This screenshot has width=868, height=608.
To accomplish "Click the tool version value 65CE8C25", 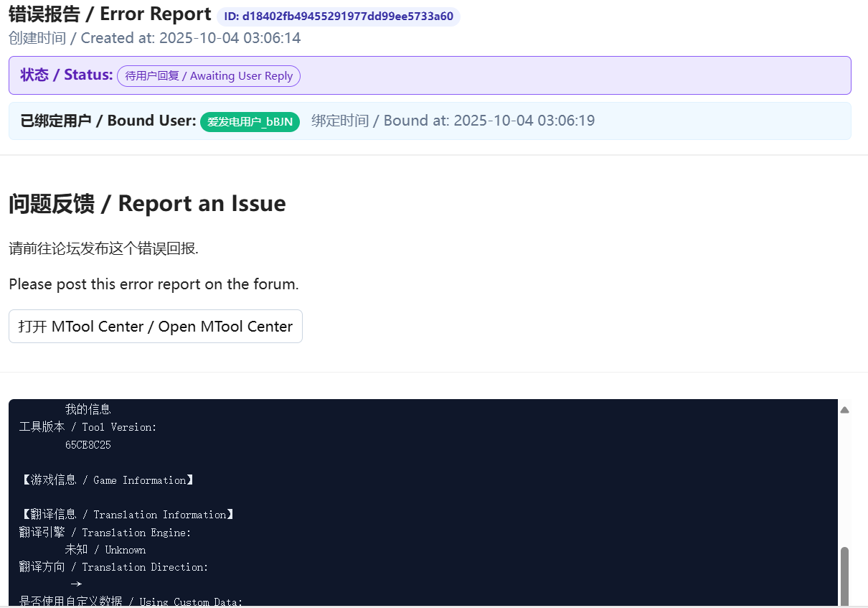I will 88,445.
